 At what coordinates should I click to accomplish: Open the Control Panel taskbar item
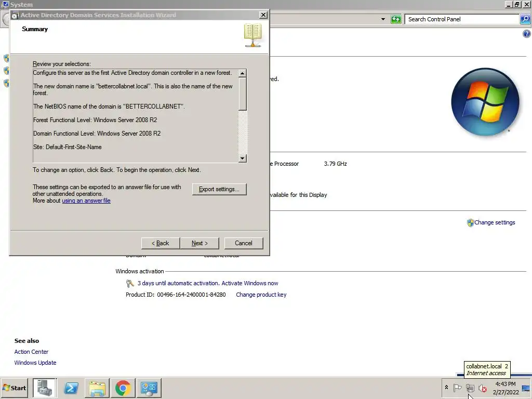point(149,388)
